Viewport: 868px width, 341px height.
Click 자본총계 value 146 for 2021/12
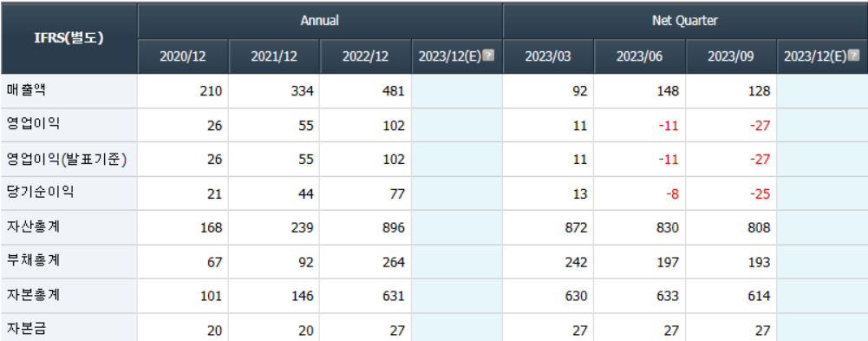303,297
